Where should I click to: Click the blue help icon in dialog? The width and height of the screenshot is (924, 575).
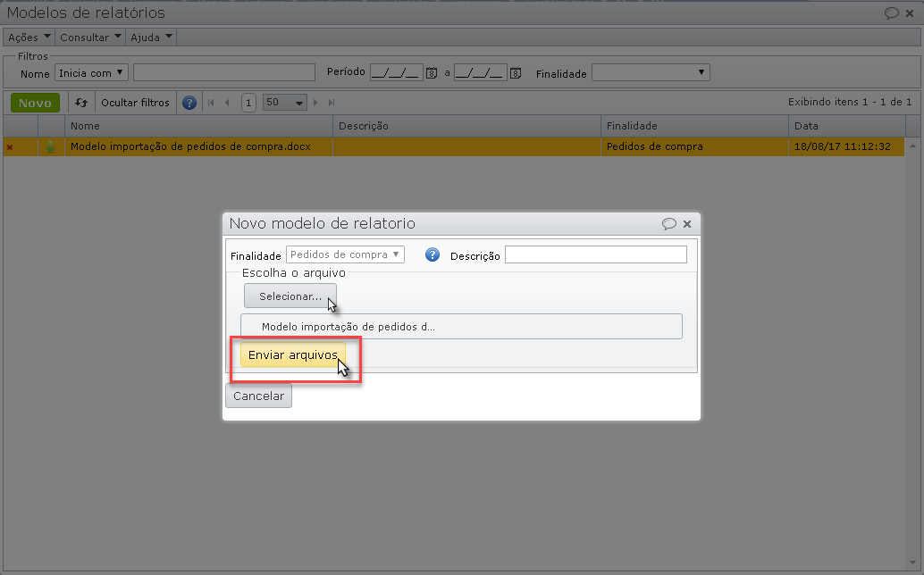(x=433, y=254)
